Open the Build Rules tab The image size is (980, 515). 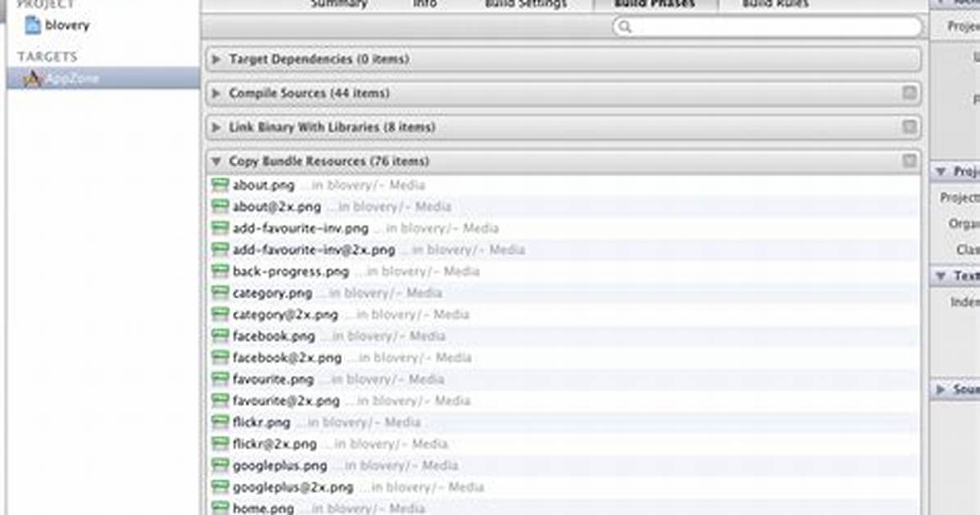click(776, 4)
